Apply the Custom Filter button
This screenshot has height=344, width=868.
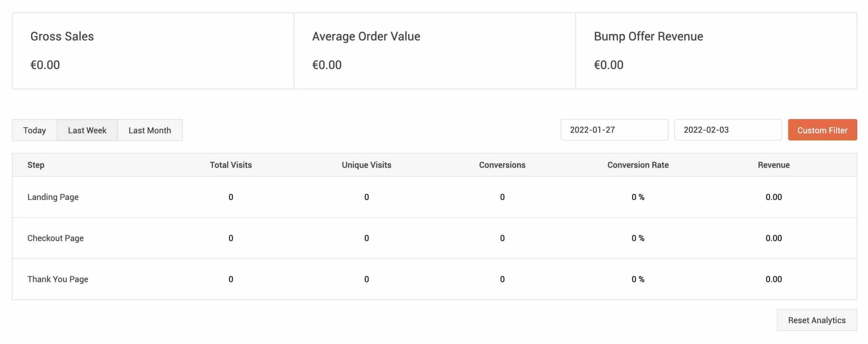[x=822, y=130]
